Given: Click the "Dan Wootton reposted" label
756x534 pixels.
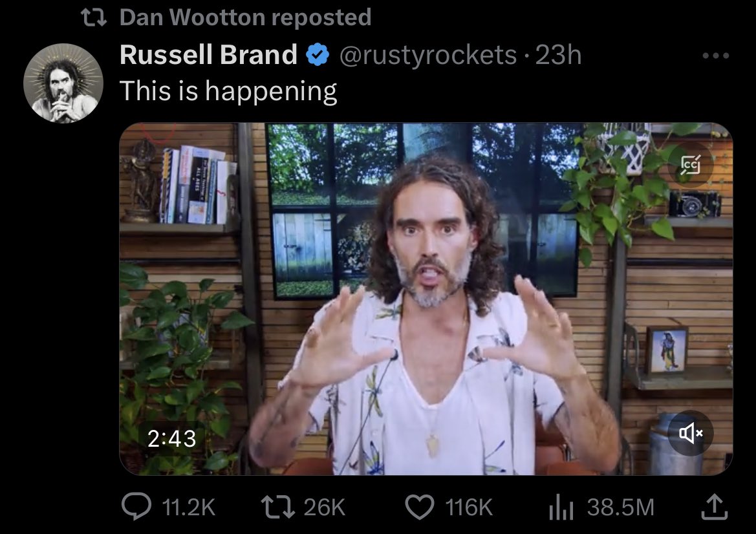Looking at the screenshot, I should (246, 17).
